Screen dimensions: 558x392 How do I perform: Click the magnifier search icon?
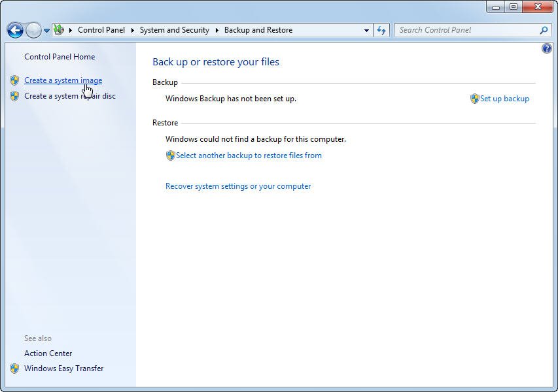[544, 30]
